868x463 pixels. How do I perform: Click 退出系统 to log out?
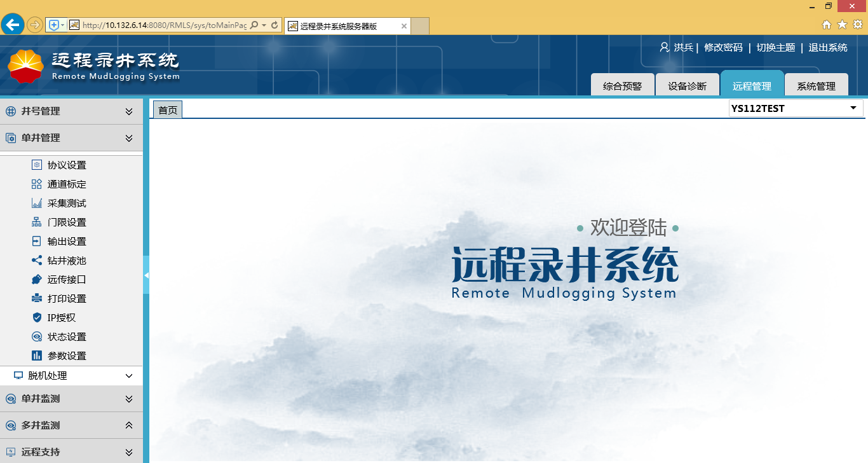point(827,48)
